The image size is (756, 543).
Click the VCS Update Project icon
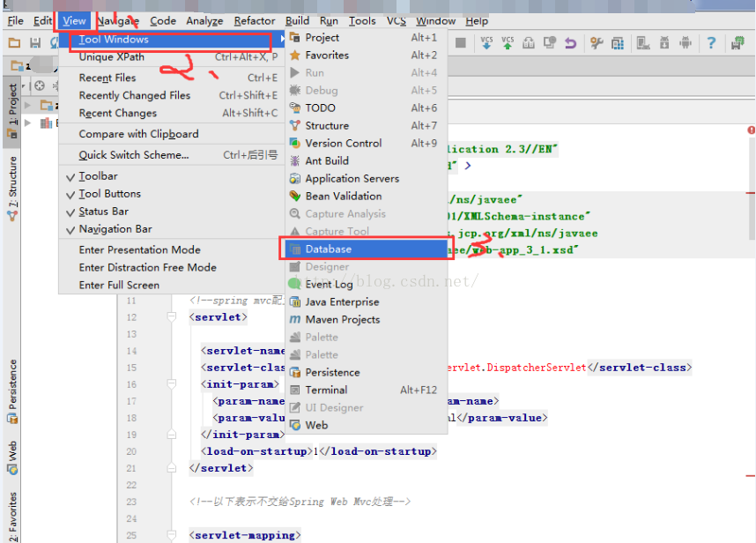(486, 43)
